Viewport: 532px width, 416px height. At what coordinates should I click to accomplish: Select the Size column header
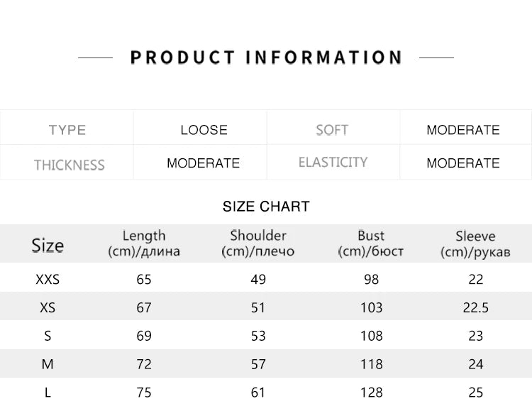(48, 246)
